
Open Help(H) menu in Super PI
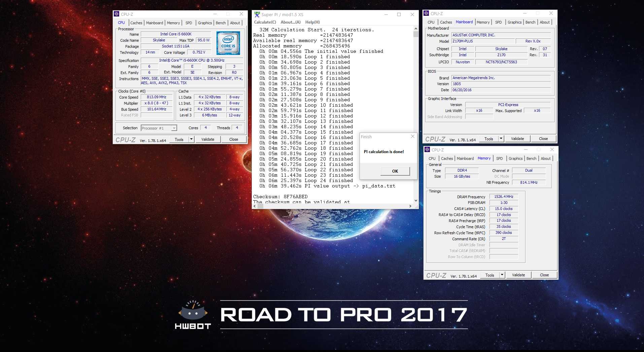[x=312, y=22]
